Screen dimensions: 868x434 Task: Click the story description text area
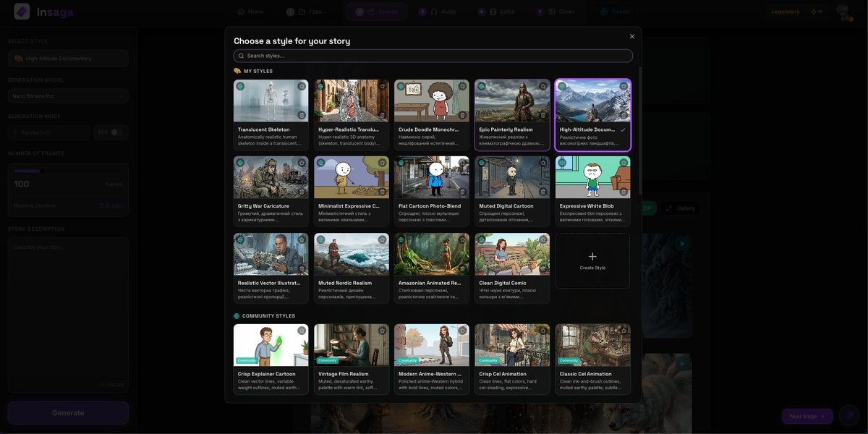tap(68, 315)
